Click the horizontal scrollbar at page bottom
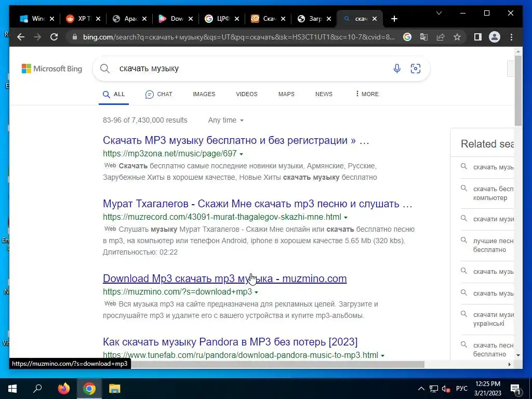Image resolution: width=532 pixels, height=399 pixels. pyautogui.click(x=277, y=364)
